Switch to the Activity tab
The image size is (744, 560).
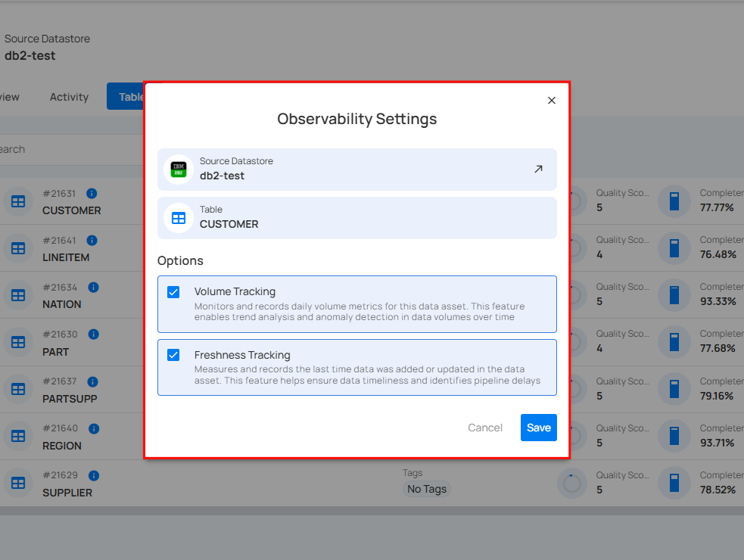point(69,97)
